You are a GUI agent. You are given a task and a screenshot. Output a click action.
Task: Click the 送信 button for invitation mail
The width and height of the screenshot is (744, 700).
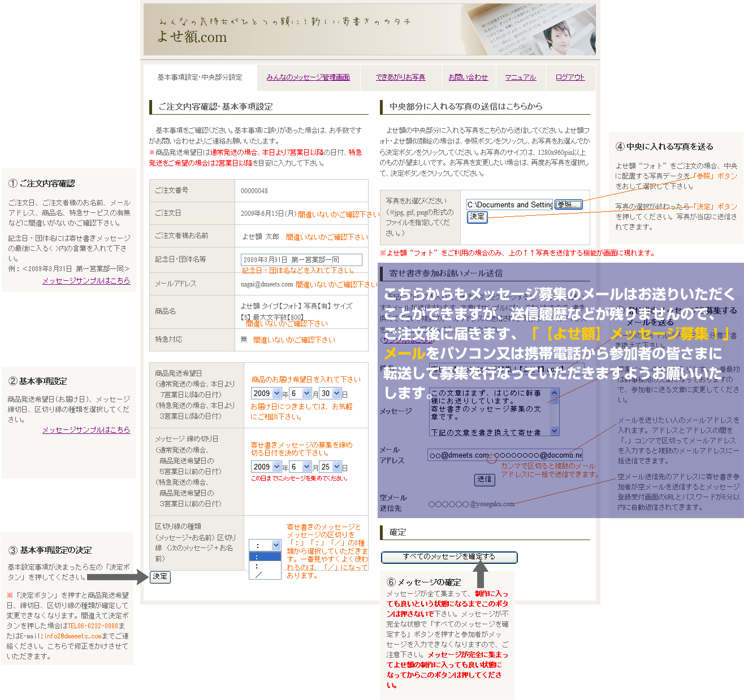point(485,479)
